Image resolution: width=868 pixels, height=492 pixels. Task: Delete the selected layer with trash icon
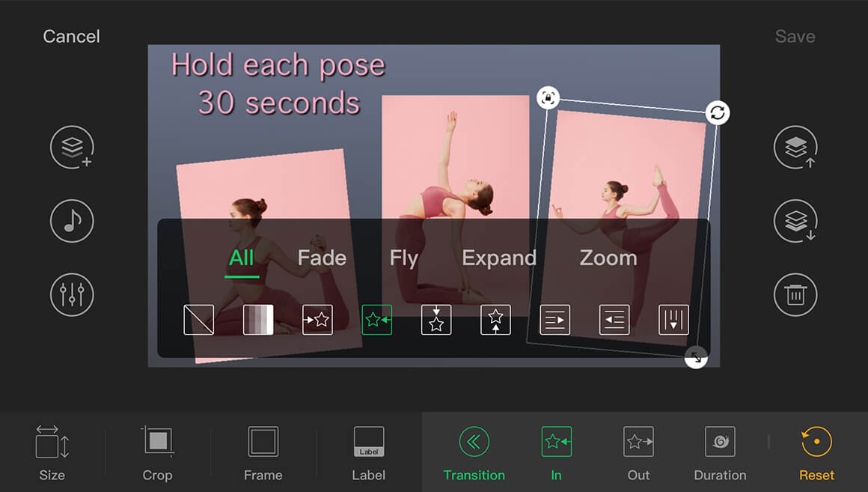[795, 294]
